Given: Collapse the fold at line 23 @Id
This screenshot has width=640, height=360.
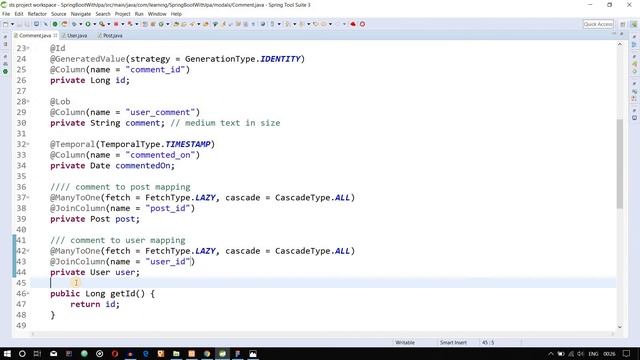Looking at the screenshot, I should click(28, 48).
